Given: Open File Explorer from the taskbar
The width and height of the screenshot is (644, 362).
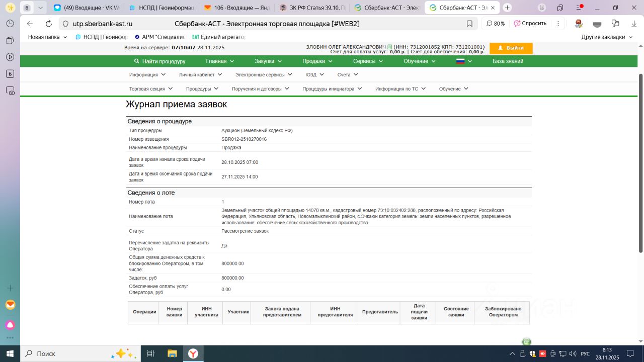Looking at the screenshot, I should click(172, 353).
